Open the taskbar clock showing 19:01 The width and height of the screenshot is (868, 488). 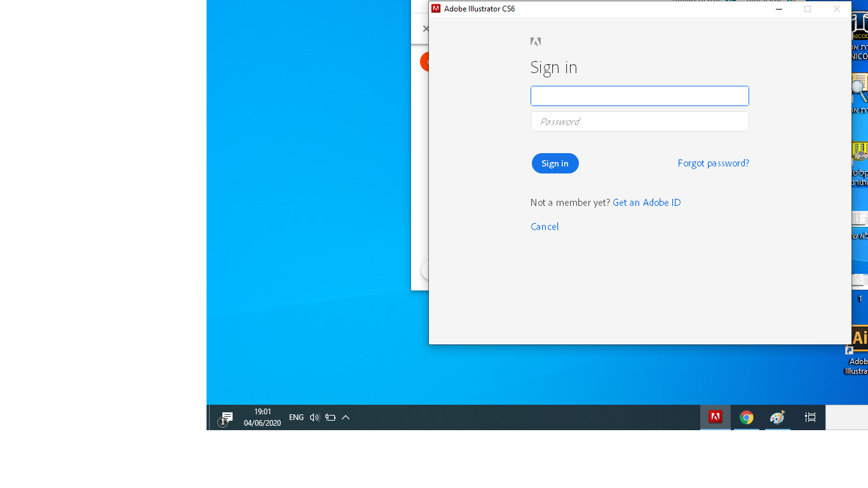coord(262,417)
